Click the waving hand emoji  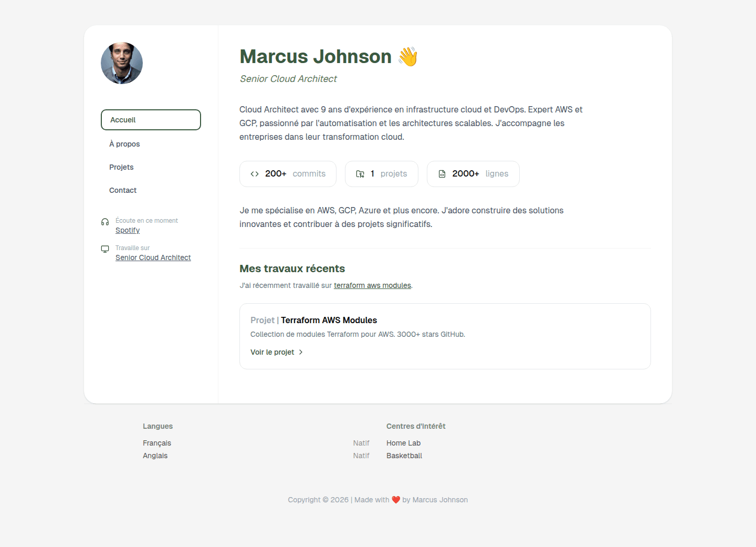[x=407, y=57]
